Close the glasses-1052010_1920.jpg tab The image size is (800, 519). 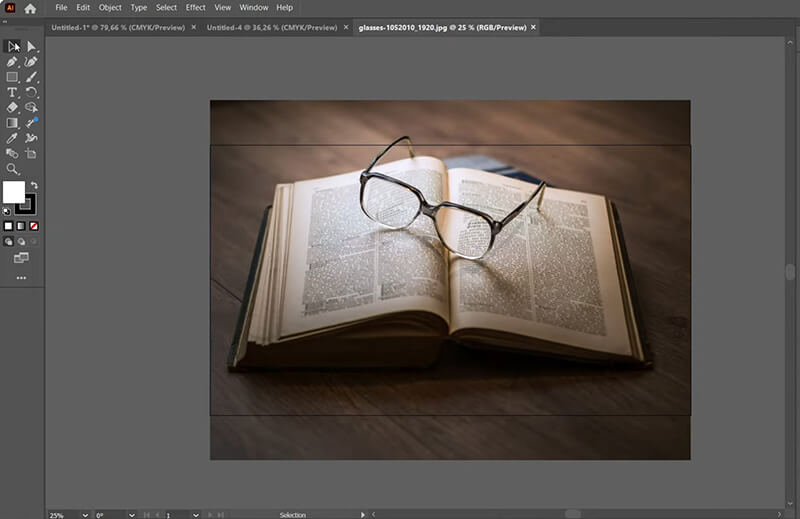tap(533, 28)
